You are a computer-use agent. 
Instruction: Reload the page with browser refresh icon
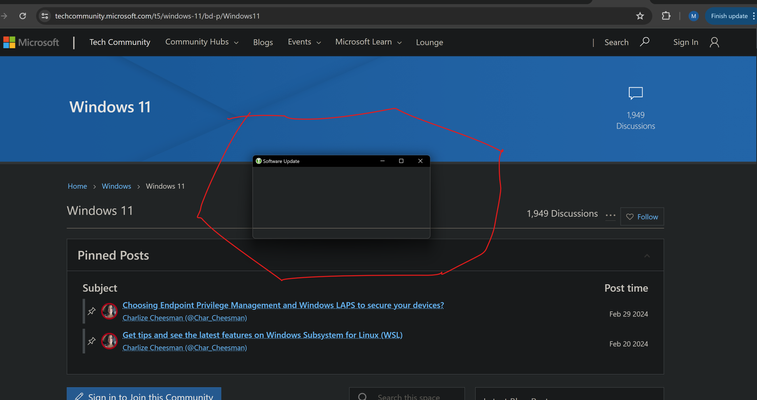point(22,16)
